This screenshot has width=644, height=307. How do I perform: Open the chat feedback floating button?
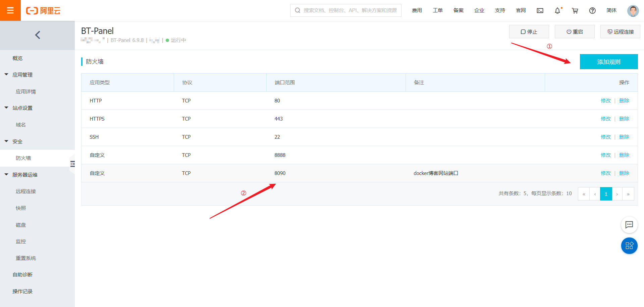(629, 225)
